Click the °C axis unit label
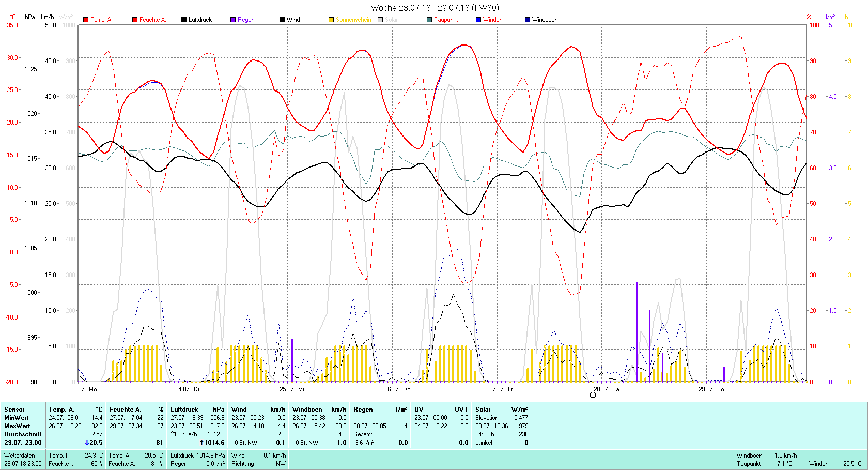 (12, 17)
